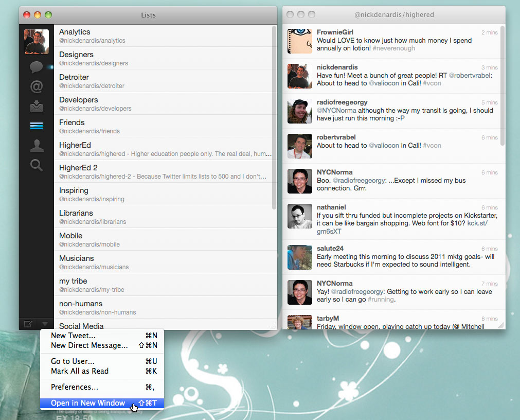Open the search magnifier icon in sidebar
520x420 pixels.
pyautogui.click(x=37, y=165)
